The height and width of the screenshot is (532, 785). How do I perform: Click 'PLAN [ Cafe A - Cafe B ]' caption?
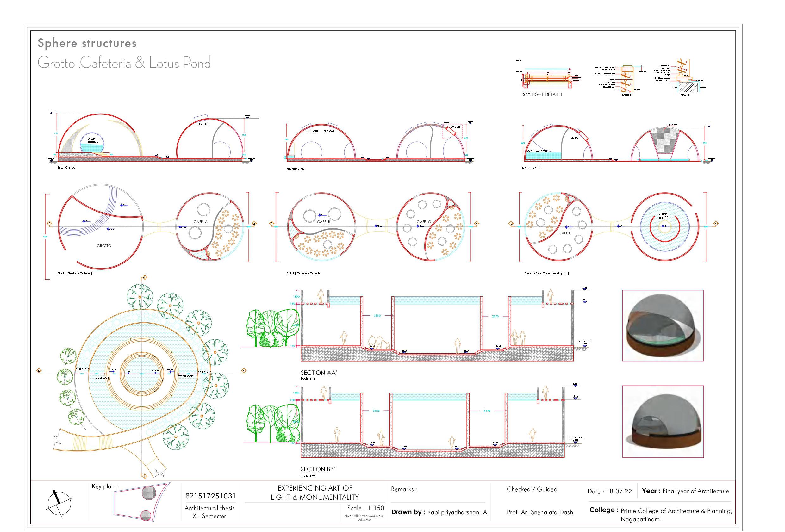pos(304,273)
